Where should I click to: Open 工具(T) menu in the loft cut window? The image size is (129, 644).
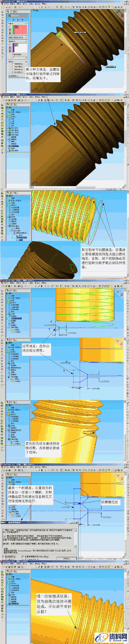pos(30,4)
